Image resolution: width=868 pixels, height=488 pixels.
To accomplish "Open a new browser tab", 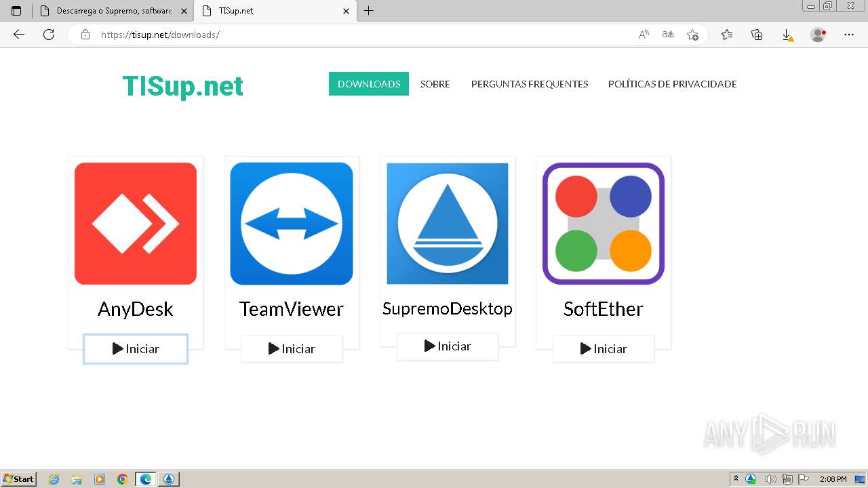I will pyautogui.click(x=368, y=11).
